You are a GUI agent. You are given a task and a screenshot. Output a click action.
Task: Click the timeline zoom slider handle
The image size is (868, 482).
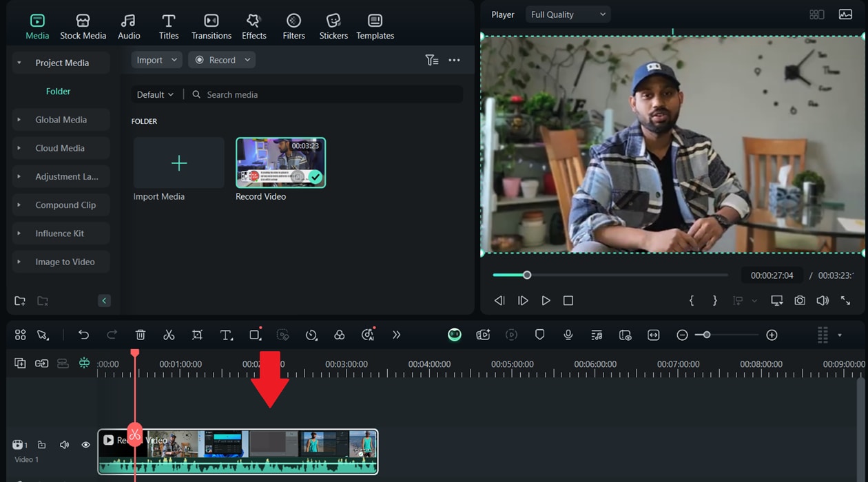click(x=707, y=335)
